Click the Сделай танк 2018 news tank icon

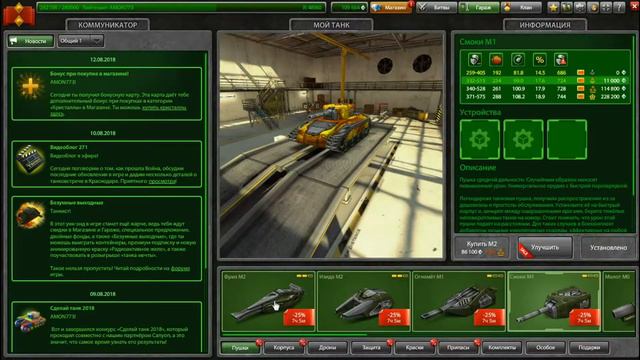(x=30, y=320)
